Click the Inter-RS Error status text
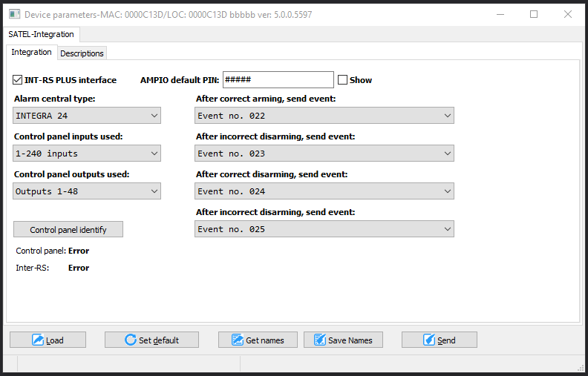 [79, 268]
